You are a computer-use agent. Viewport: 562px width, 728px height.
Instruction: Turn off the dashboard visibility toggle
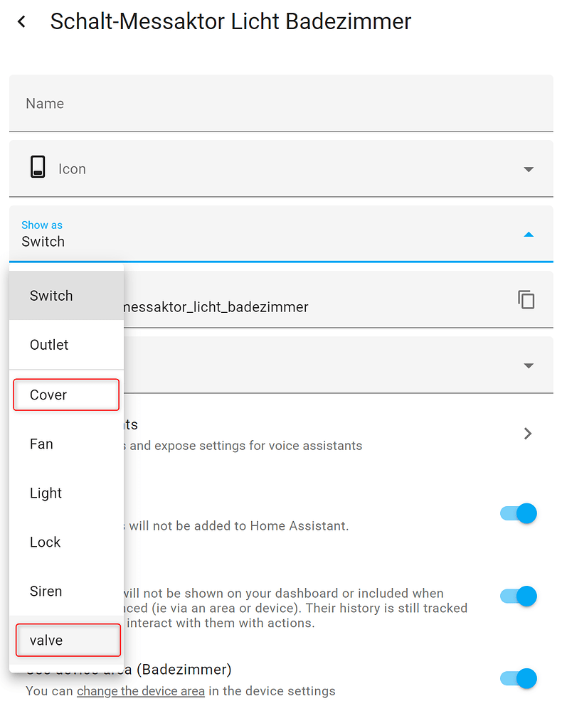518,596
